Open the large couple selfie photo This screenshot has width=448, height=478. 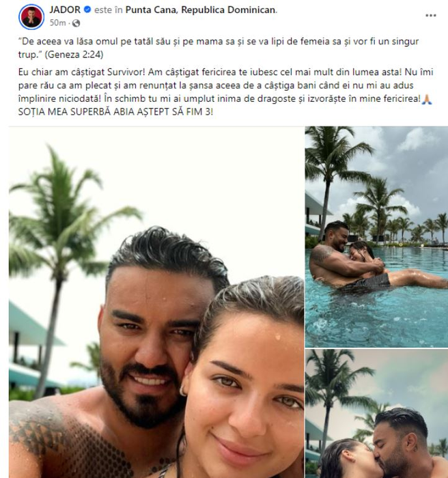click(156, 302)
